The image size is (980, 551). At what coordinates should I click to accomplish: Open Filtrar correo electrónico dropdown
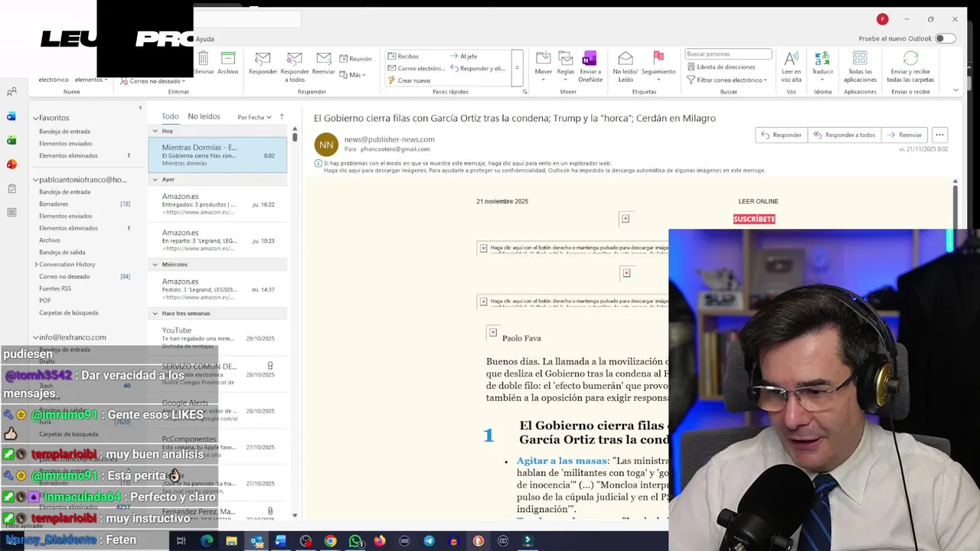coord(727,80)
